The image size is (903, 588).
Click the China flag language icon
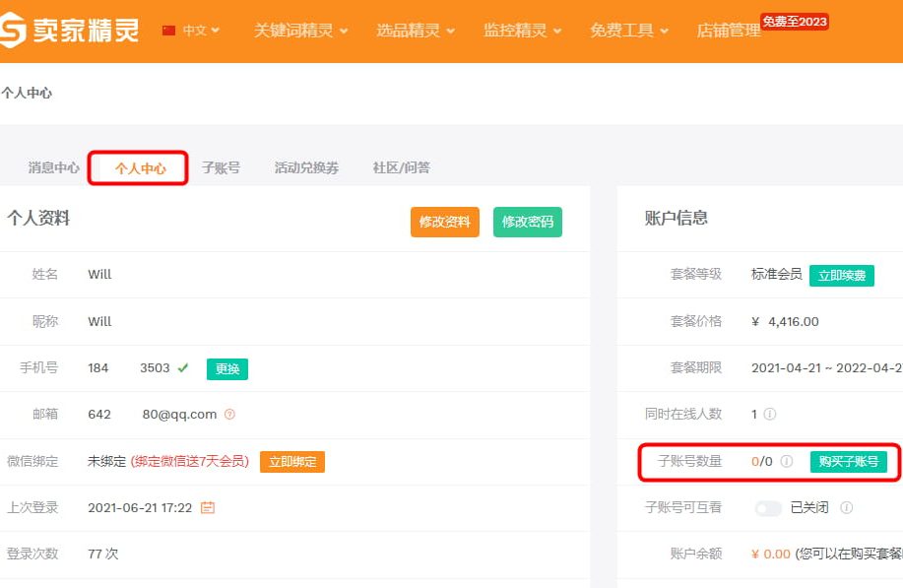pyautogui.click(x=168, y=31)
